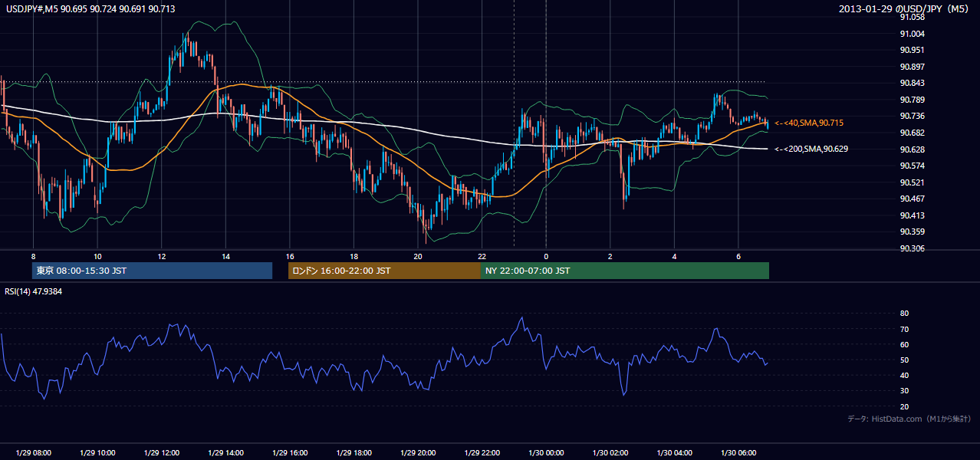Image resolution: width=980 pixels, height=460 pixels.
Task: Click the 1/29 12:00 time axis label
Action: [161, 453]
